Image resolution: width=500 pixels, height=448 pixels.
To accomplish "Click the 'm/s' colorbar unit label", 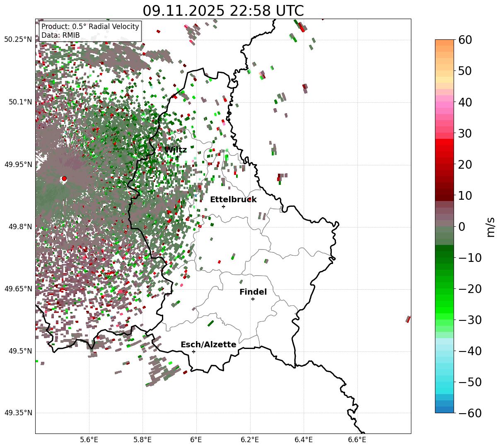I will 491,226.
